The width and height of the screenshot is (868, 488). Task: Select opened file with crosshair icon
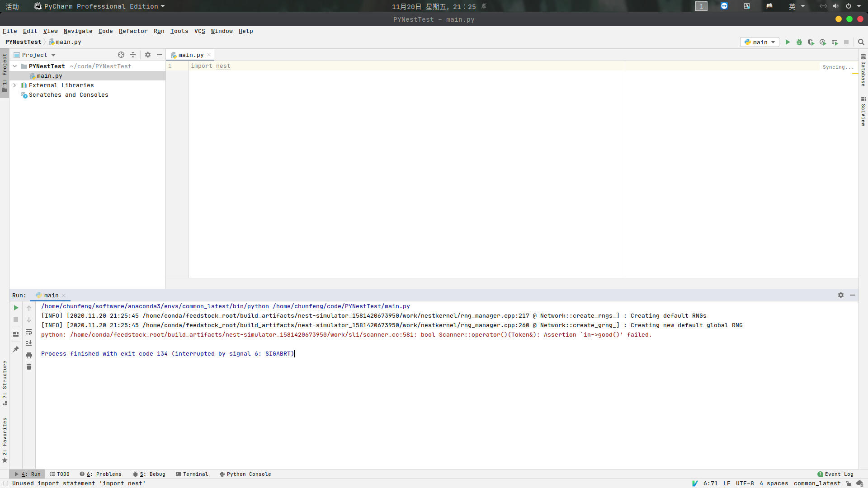[121, 55]
